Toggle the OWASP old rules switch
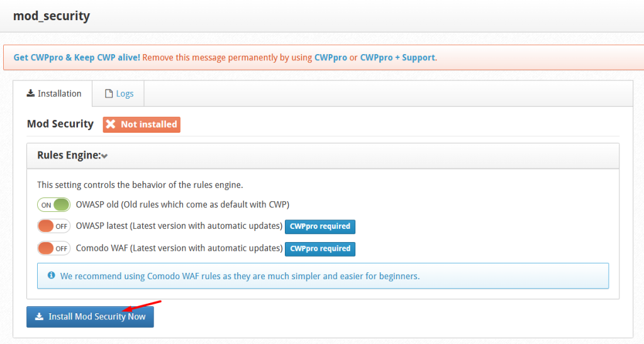The height and width of the screenshot is (344, 644). click(54, 205)
